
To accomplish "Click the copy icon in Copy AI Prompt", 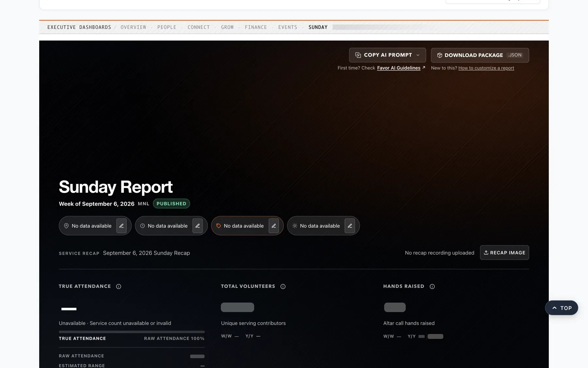I will tap(358, 55).
